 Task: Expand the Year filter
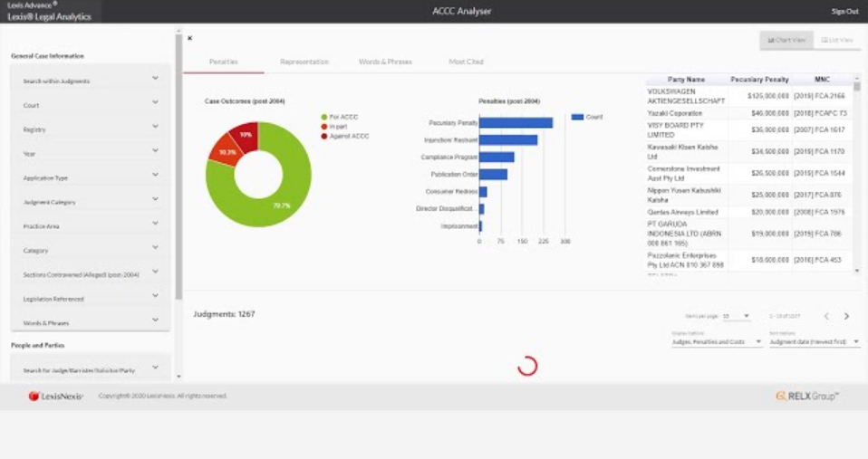91,154
